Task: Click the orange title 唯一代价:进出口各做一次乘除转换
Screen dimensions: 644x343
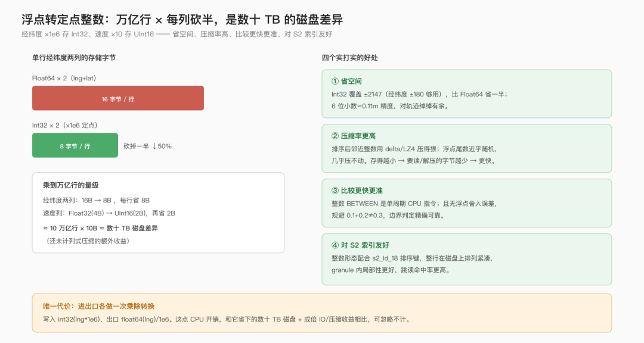Action: pyautogui.click(x=98, y=306)
